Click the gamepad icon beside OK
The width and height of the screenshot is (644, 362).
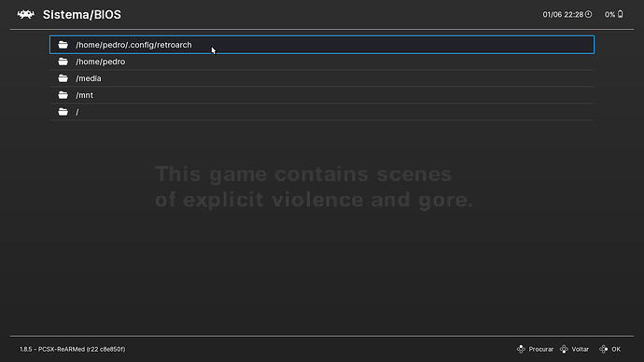pos(603,349)
